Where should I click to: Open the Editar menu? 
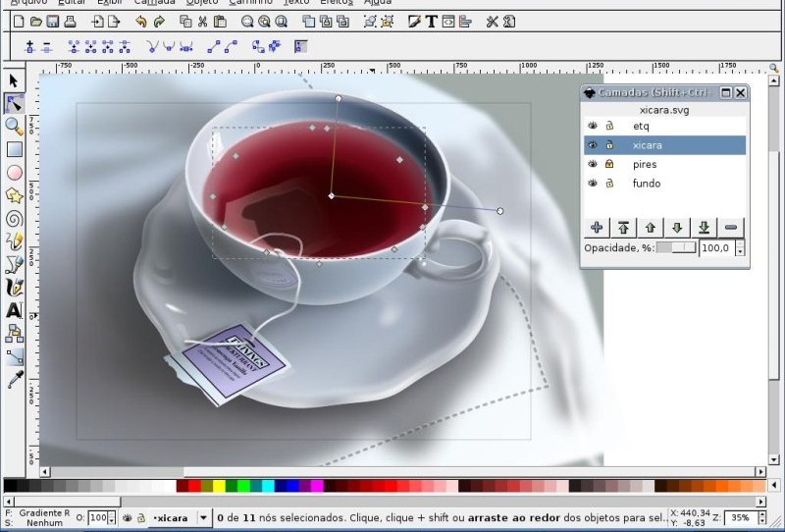coord(72,3)
